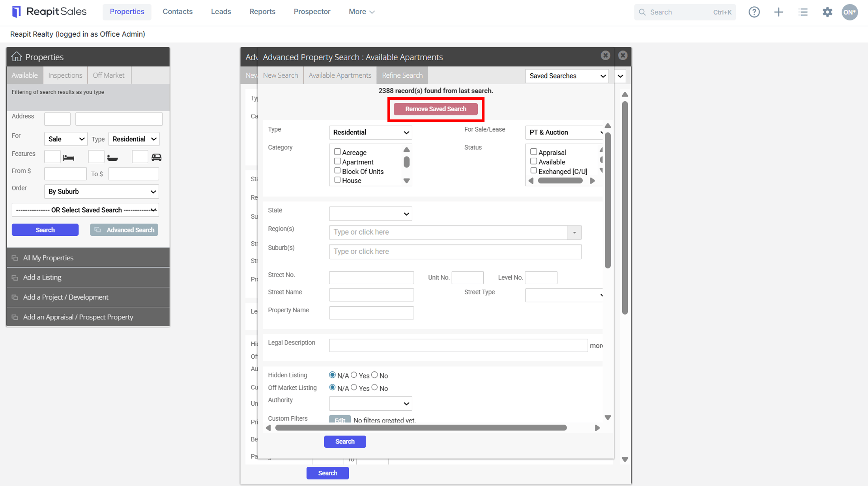Click the home icon in Properties panel
The height and width of the screenshot is (488, 868).
coord(16,57)
